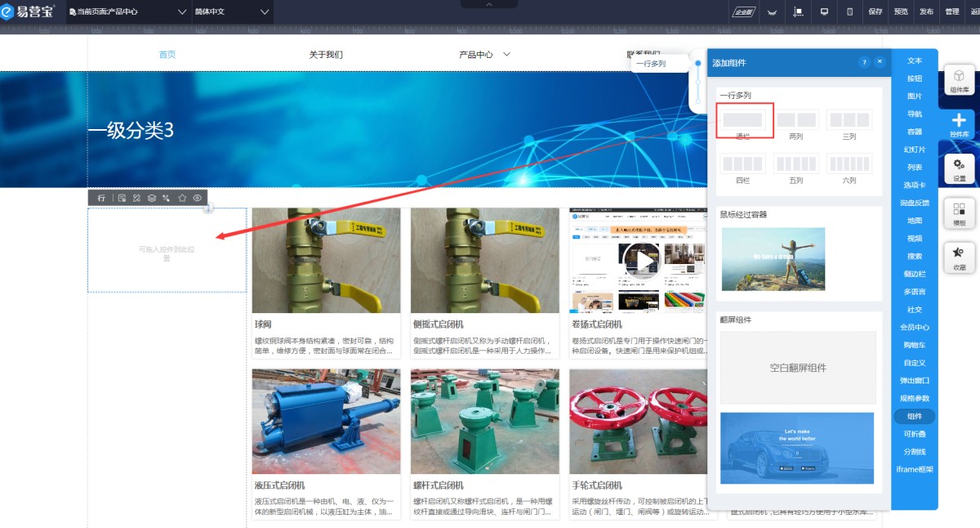Open the 模板 templates panel
The width and height of the screenshot is (980, 528).
(x=959, y=213)
